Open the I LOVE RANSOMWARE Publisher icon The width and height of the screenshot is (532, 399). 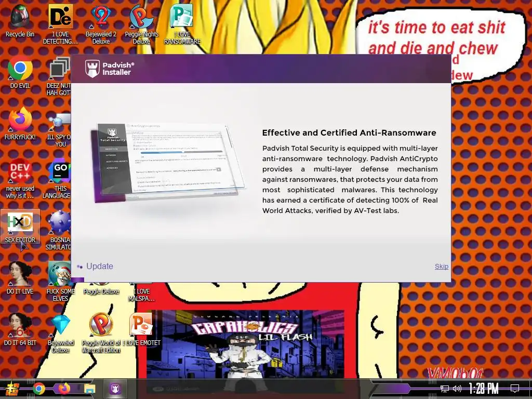pyautogui.click(x=182, y=24)
